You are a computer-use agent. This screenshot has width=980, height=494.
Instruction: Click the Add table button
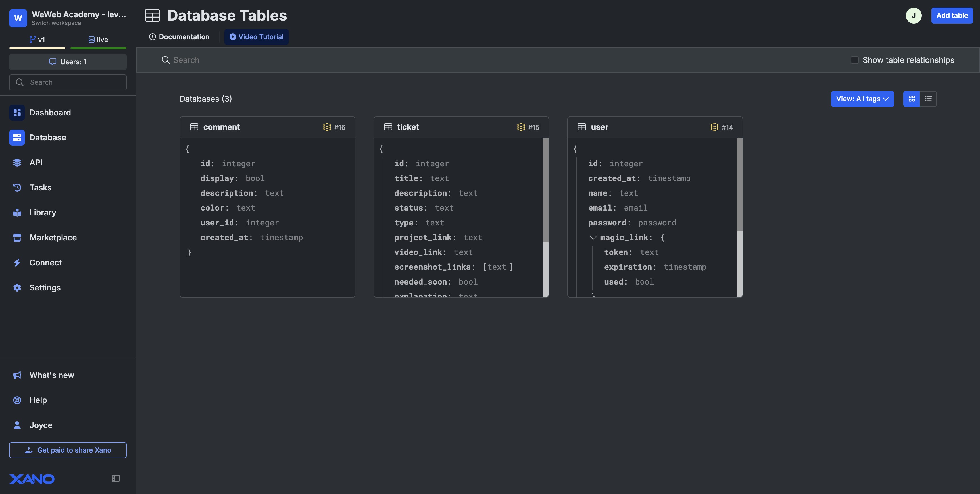[x=952, y=16]
